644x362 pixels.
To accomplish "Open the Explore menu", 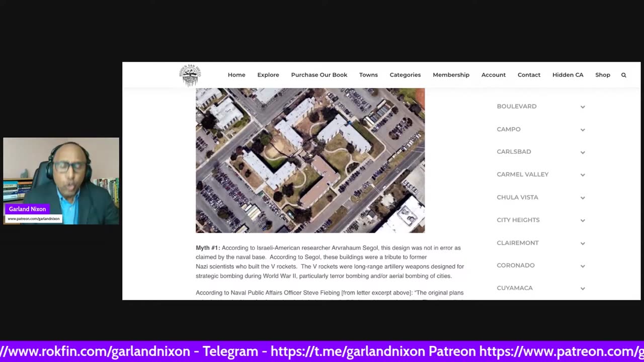I will [x=268, y=75].
